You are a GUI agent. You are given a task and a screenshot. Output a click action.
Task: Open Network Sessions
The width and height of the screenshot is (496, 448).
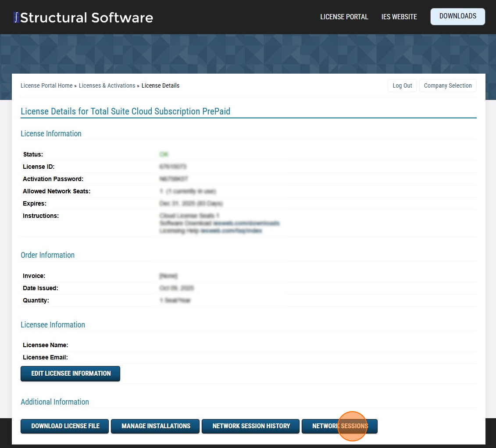coord(340,426)
